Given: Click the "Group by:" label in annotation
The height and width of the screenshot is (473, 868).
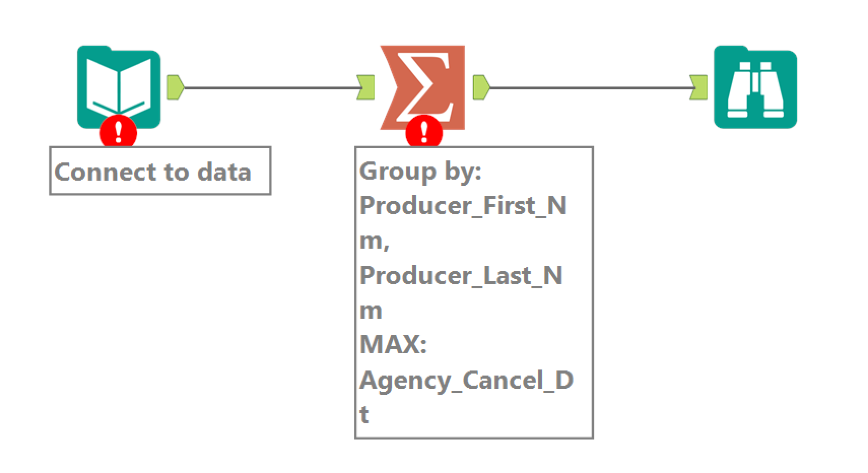Looking at the screenshot, I should 420,171.
